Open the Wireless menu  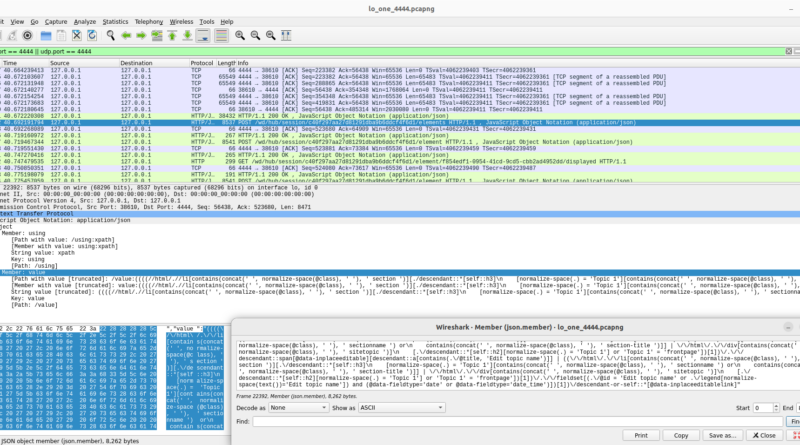[181, 21]
